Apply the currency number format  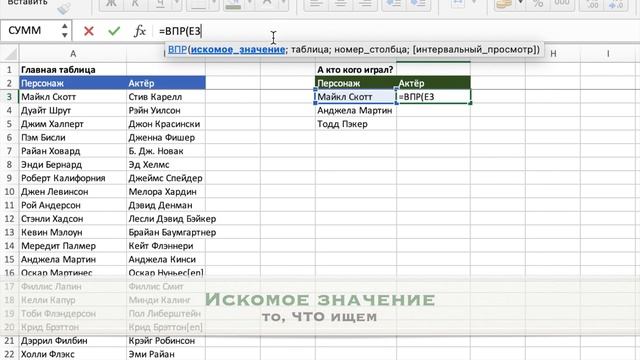(x=504, y=4)
